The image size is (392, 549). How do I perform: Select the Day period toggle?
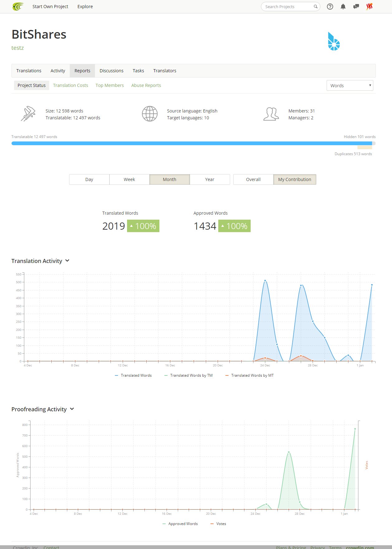pyautogui.click(x=89, y=179)
